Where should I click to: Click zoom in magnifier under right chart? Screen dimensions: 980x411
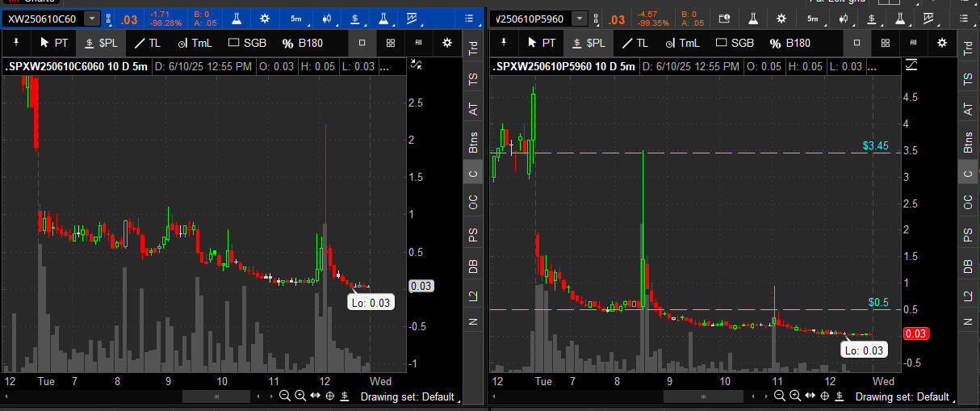click(x=794, y=396)
